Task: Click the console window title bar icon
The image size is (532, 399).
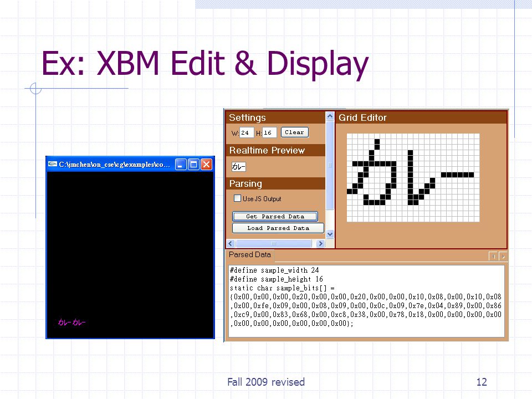Action: [x=52, y=164]
